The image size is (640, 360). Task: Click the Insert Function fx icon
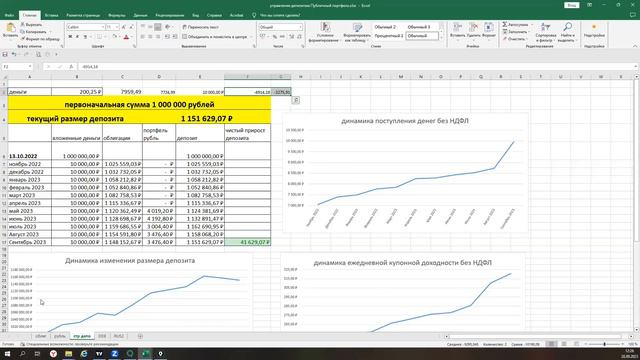71,67
